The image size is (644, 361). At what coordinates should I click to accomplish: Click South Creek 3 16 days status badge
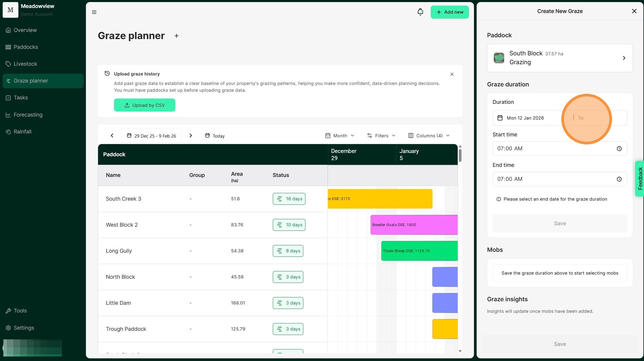point(289,199)
